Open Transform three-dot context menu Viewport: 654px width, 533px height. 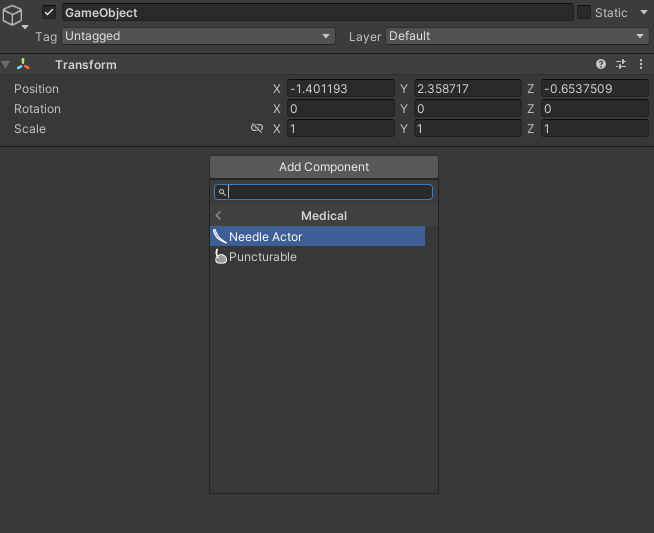pyautogui.click(x=641, y=64)
